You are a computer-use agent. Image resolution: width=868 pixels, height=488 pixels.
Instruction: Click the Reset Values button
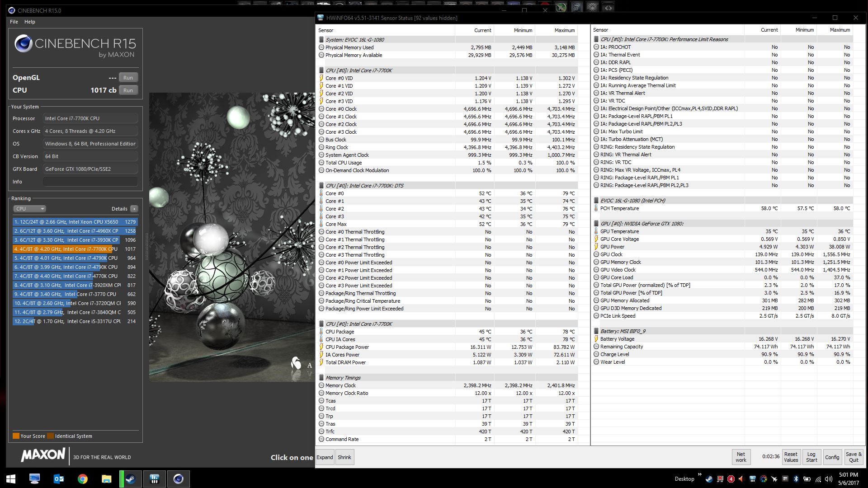(x=791, y=457)
